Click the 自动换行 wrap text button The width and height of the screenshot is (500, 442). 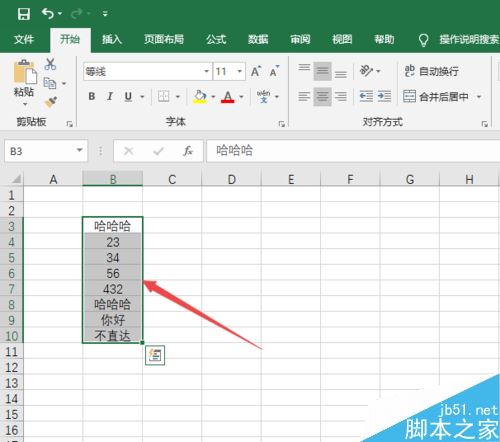coord(431,71)
